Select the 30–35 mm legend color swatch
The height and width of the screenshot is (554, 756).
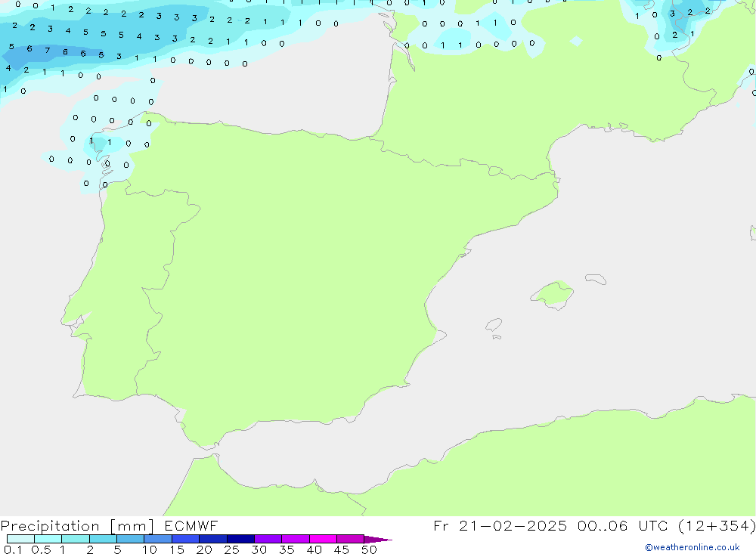point(268,539)
